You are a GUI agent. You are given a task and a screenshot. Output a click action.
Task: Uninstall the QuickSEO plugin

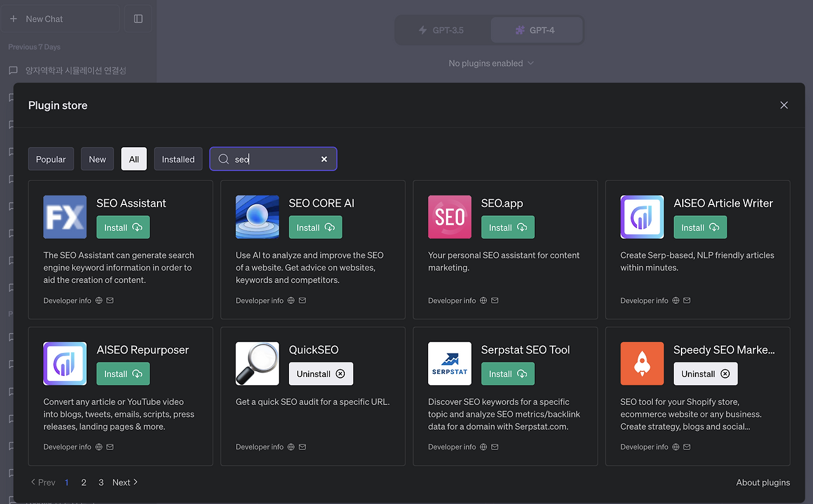point(321,374)
